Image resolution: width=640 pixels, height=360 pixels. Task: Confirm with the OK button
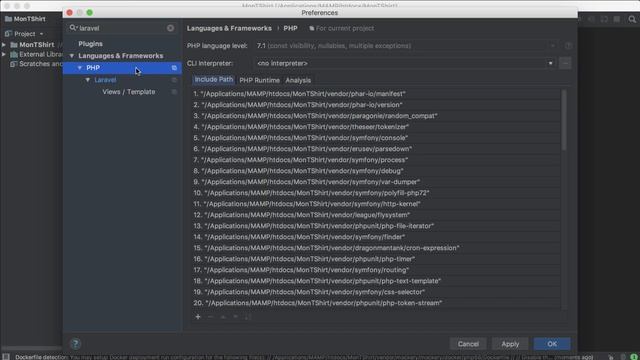pyautogui.click(x=552, y=344)
